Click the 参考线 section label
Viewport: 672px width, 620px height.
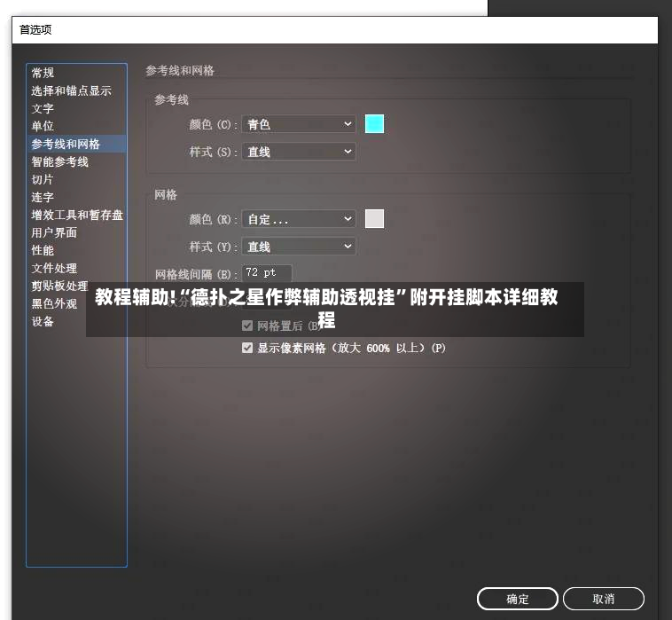point(171,100)
